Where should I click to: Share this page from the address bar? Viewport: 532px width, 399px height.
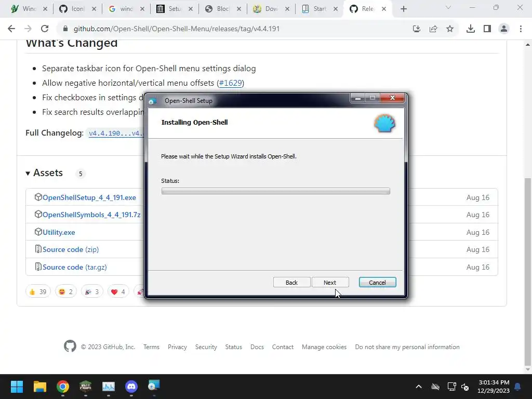point(433,29)
